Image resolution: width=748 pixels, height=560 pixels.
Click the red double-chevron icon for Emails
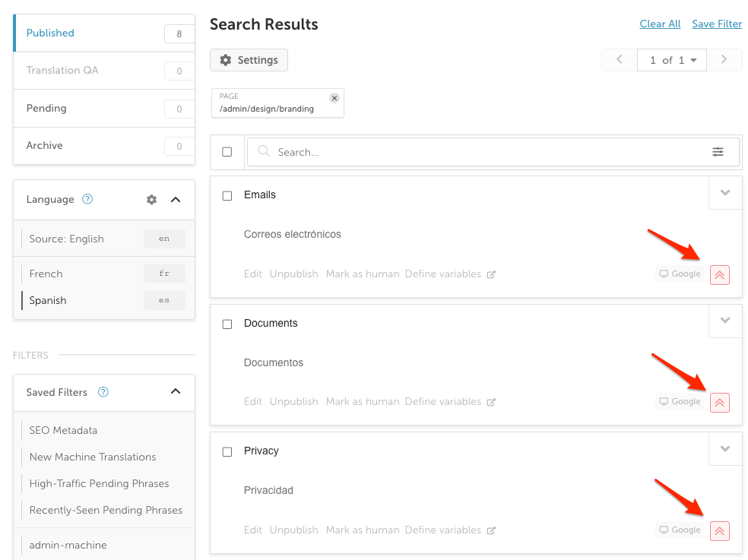[x=719, y=275]
